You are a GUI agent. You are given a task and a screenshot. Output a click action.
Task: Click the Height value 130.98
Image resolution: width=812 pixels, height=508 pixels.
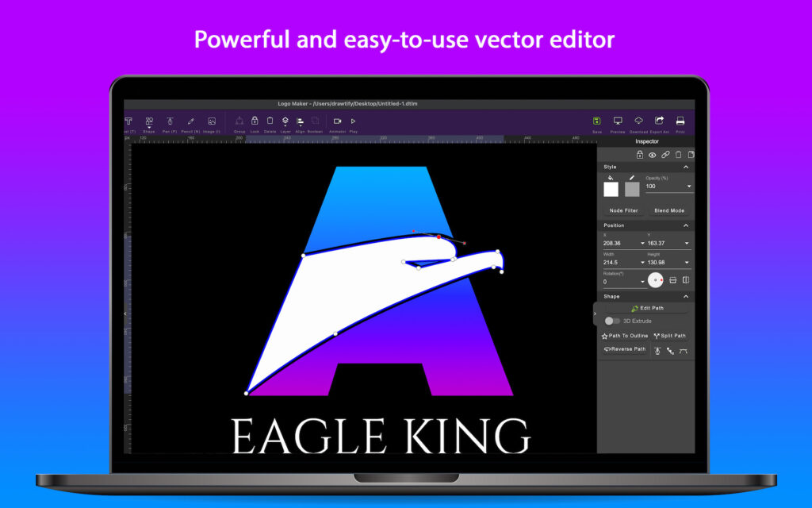tap(656, 262)
